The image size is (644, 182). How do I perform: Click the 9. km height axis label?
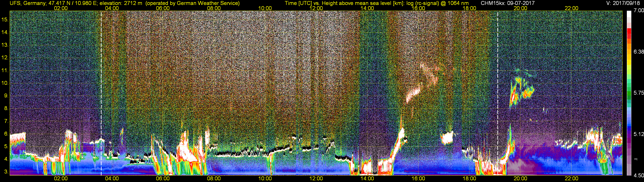tap(6, 96)
